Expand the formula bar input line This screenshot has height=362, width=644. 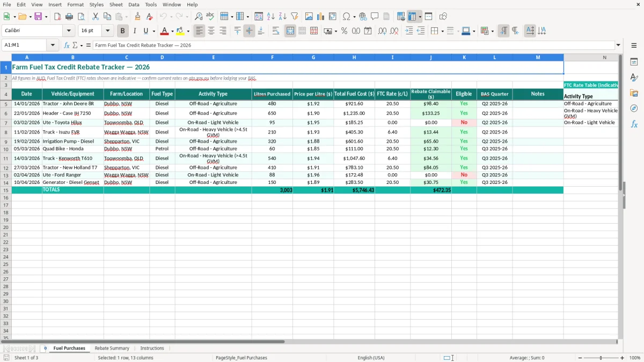coord(618,46)
